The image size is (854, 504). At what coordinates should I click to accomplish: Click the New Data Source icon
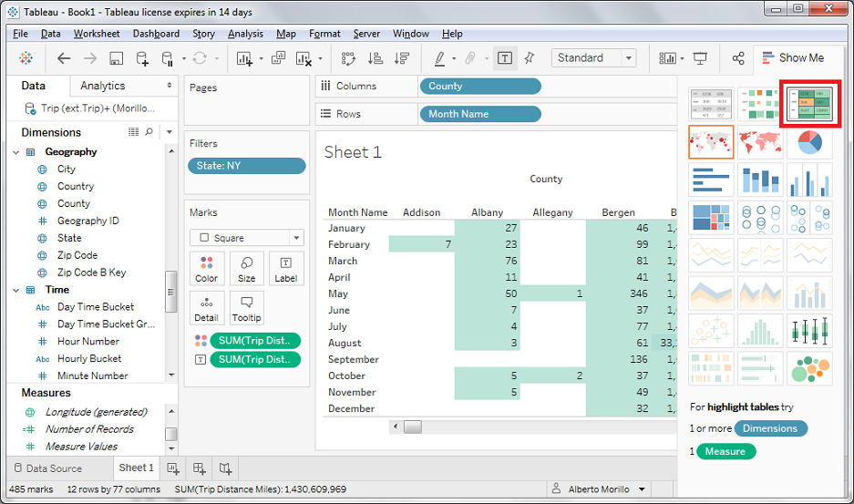pyautogui.click(x=142, y=58)
